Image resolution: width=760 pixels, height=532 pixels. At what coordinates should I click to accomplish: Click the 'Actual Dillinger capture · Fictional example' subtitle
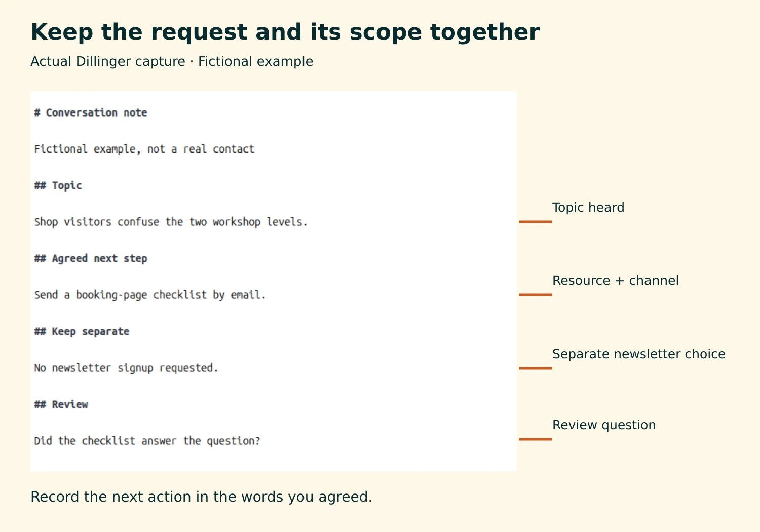pyautogui.click(x=172, y=62)
